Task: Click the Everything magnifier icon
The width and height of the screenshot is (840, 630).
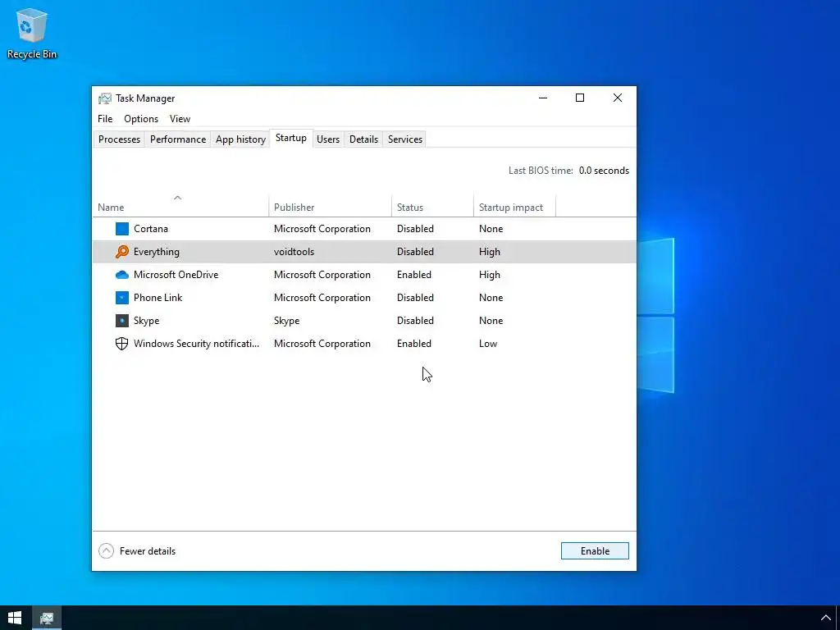Action: point(122,252)
